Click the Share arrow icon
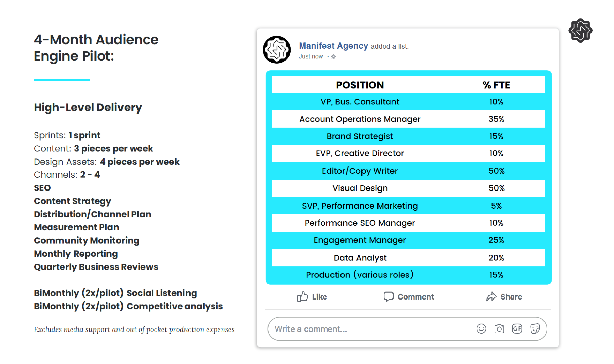Viewport: 614px width, 364px height. 491,297
